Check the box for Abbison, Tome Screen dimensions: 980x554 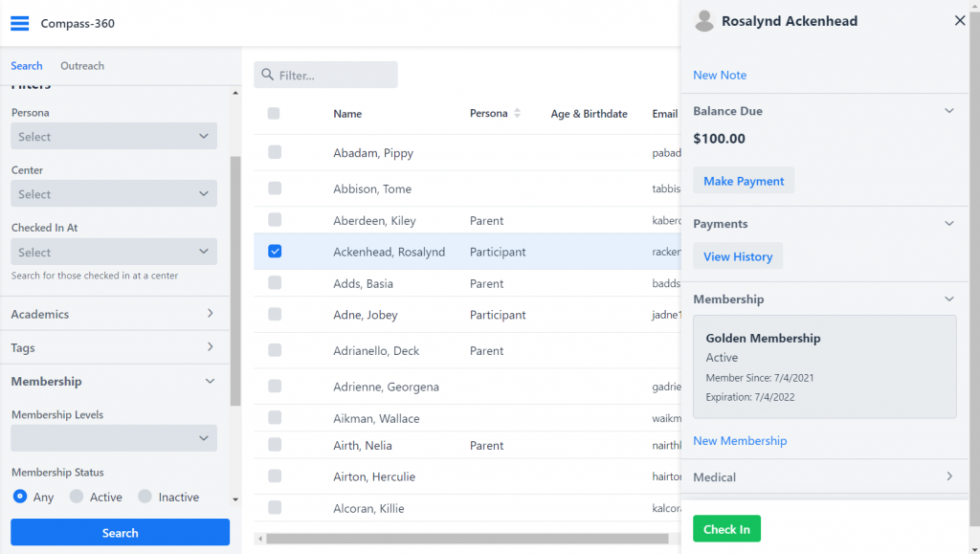tap(275, 188)
